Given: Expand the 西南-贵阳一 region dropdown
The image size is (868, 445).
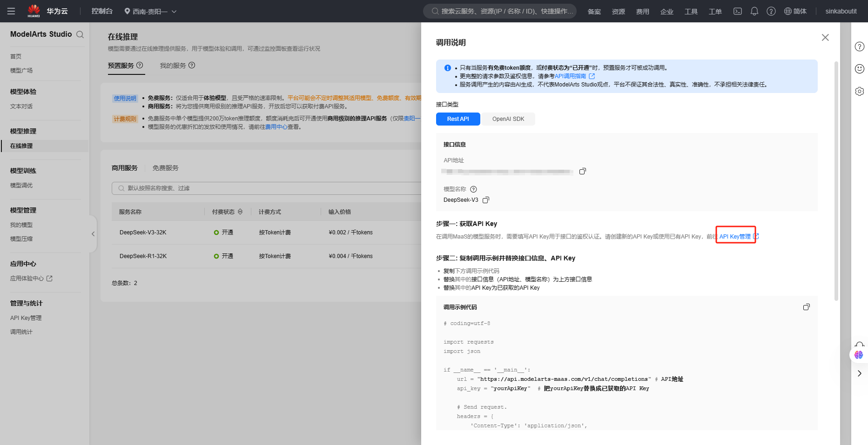Looking at the screenshot, I should click(150, 11).
